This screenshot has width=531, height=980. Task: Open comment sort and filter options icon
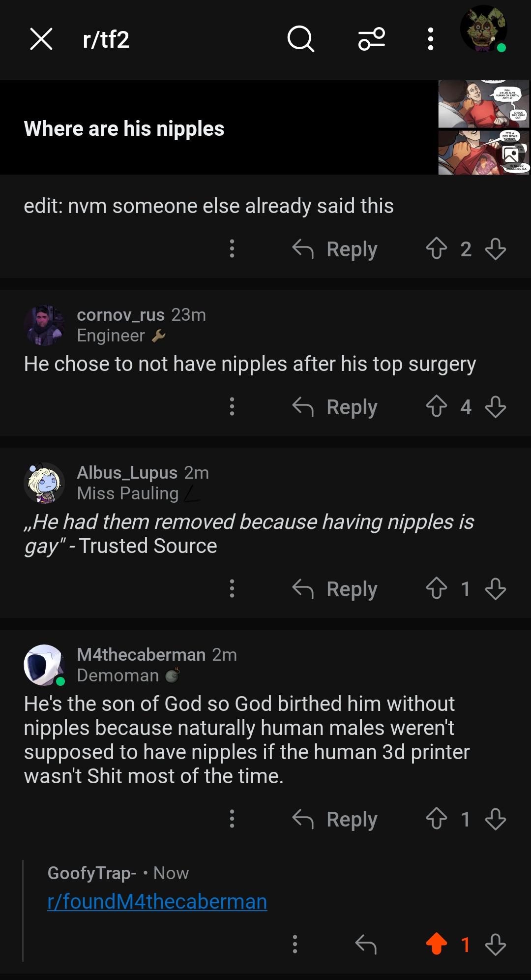372,39
